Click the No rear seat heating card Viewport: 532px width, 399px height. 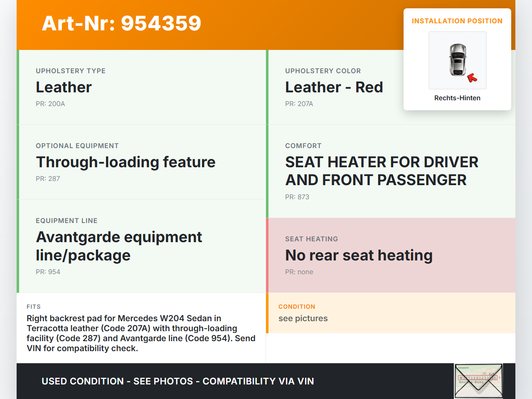390,255
